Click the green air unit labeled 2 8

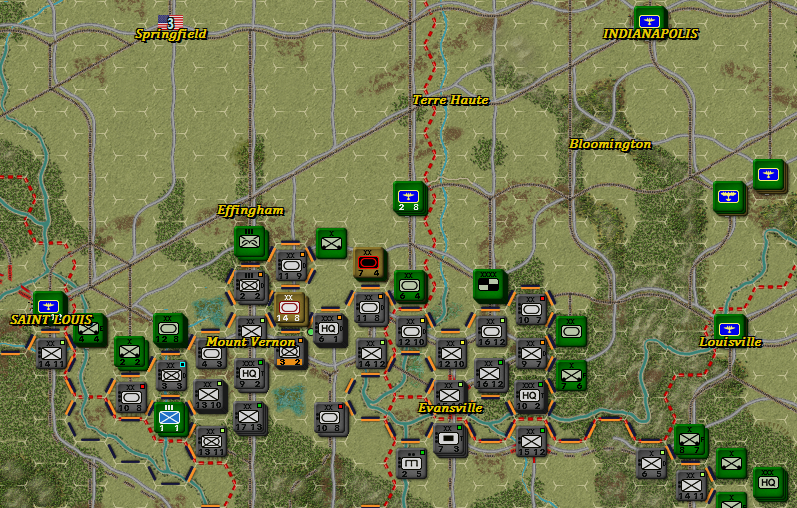click(x=408, y=197)
